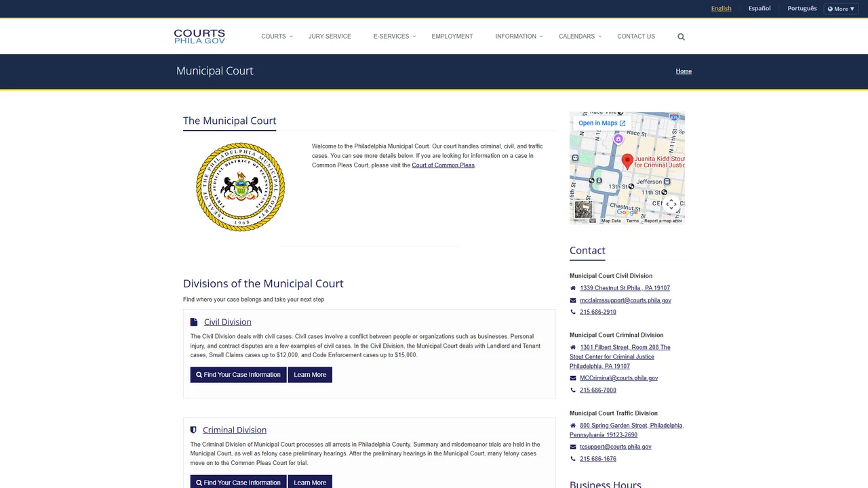Open the site search magnifier icon
Image resolution: width=868 pixels, height=488 pixels.
tap(681, 37)
